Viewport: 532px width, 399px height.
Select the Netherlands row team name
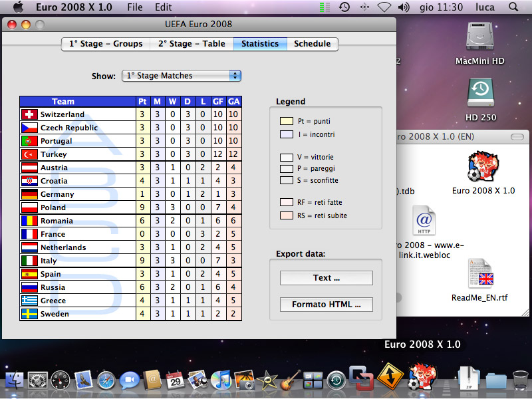click(x=63, y=247)
